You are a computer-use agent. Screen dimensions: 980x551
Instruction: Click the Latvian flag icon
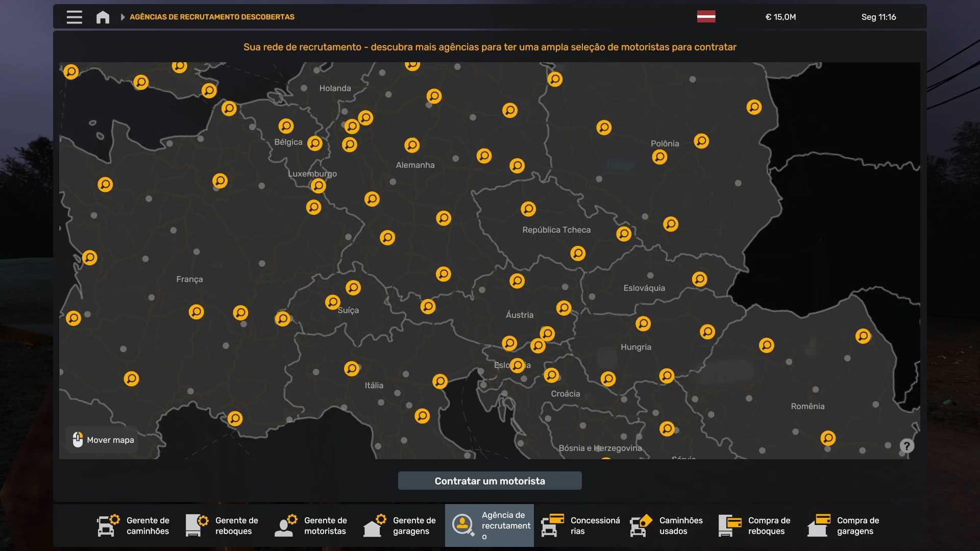(706, 17)
